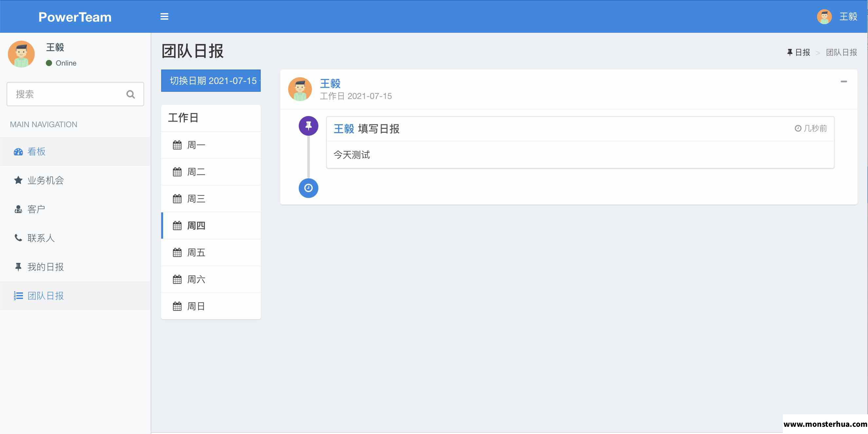Click sidebar profile avatar of 王毅
Image resolution: width=868 pixels, height=434 pixels.
click(x=21, y=54)
